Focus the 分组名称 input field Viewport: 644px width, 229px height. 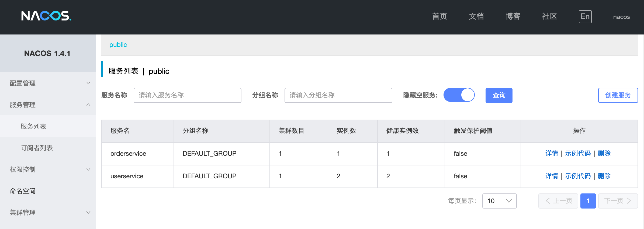pyautogui.click(x=338, y=95)
